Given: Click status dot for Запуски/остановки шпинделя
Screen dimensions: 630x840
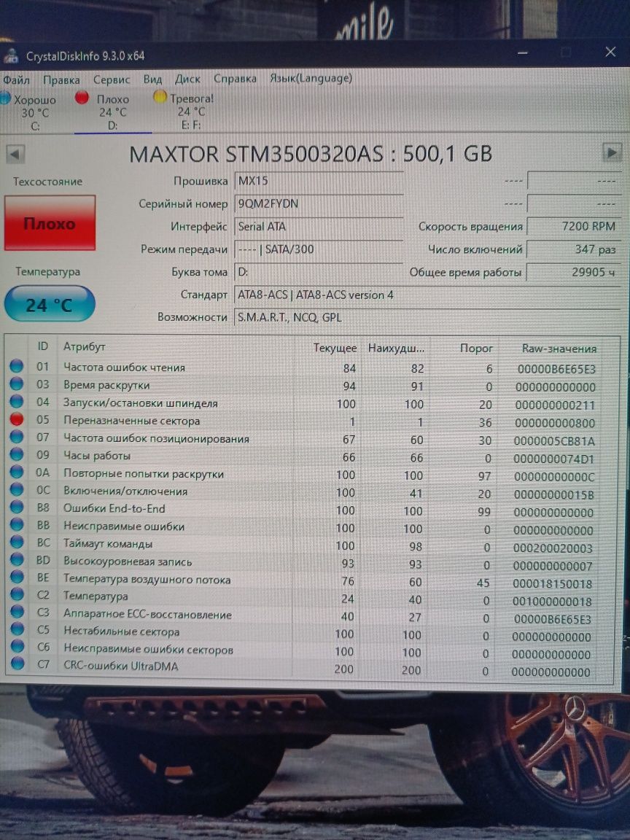Looking at the screenshot, I should tap(17, 401).
